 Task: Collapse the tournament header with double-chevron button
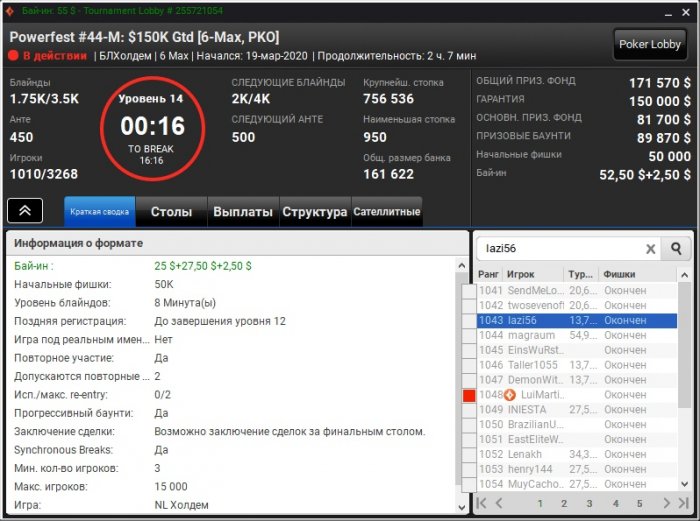point(25,211)
